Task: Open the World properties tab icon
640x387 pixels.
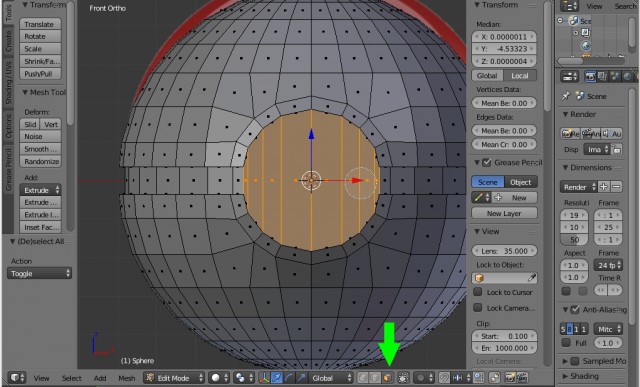Action: pos(627,76)
